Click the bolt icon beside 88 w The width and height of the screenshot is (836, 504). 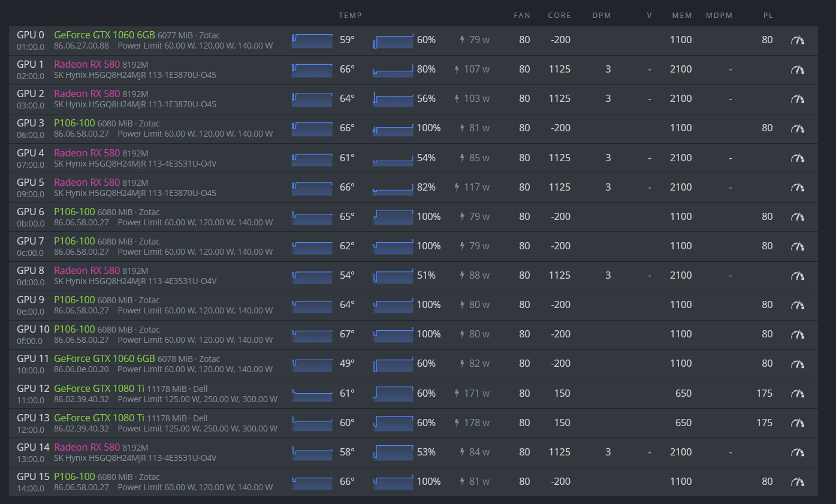click(462, 276)
